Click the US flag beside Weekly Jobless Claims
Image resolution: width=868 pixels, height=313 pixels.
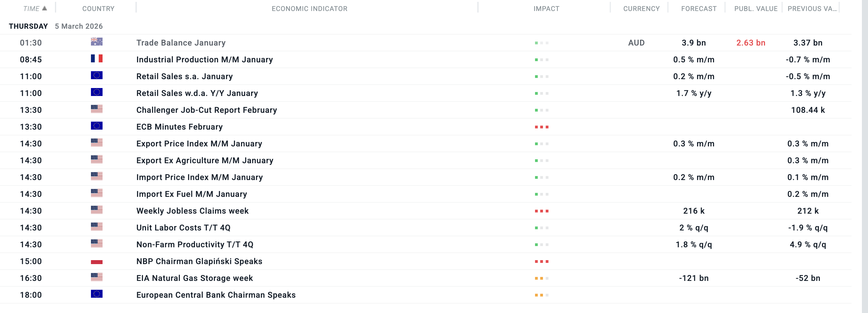point(97,210)
